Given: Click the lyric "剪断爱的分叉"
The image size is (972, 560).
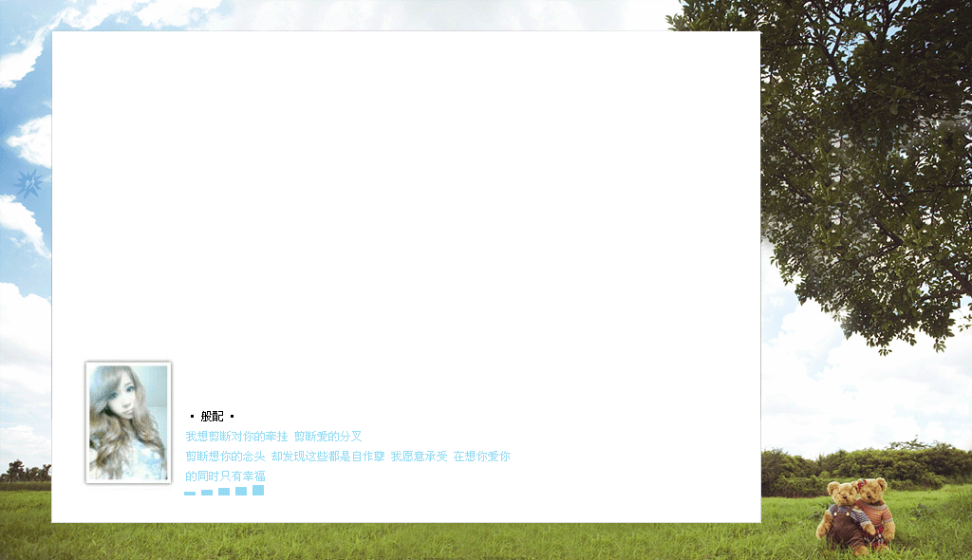Looking at the screenshot, I should coord(327,437).
